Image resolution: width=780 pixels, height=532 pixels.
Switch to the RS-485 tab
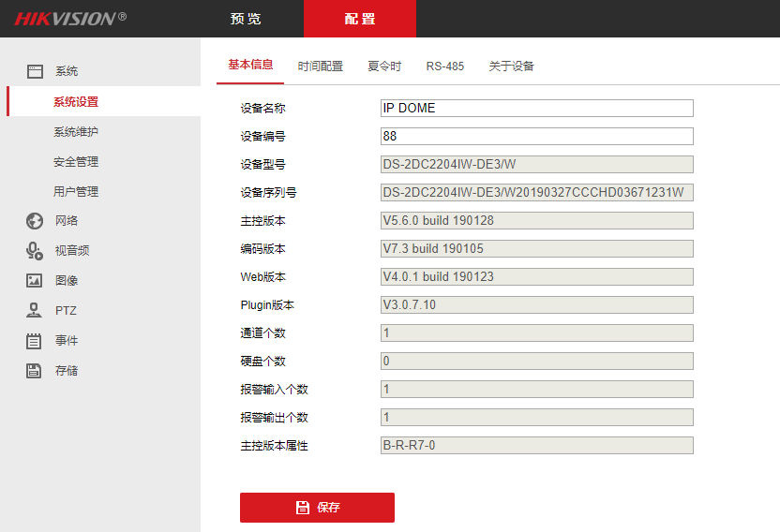(445, 66)
